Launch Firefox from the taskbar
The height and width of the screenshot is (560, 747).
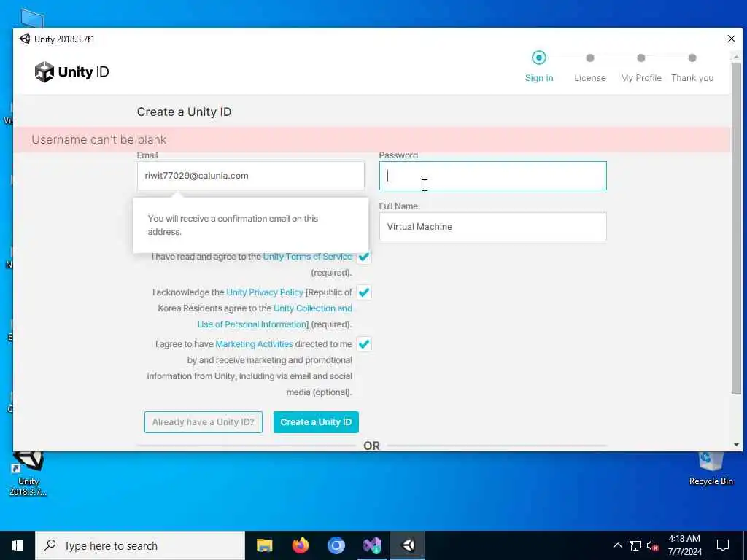click(300, 545)
